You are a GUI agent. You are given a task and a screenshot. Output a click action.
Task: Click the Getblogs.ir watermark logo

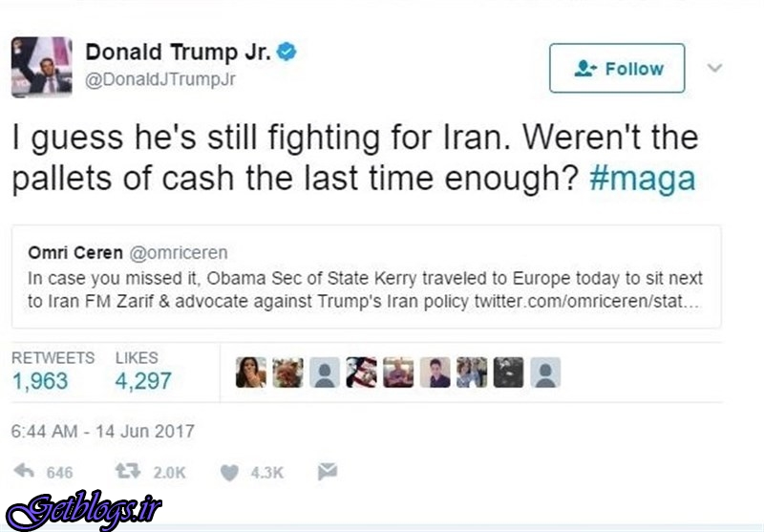(84, 510)
